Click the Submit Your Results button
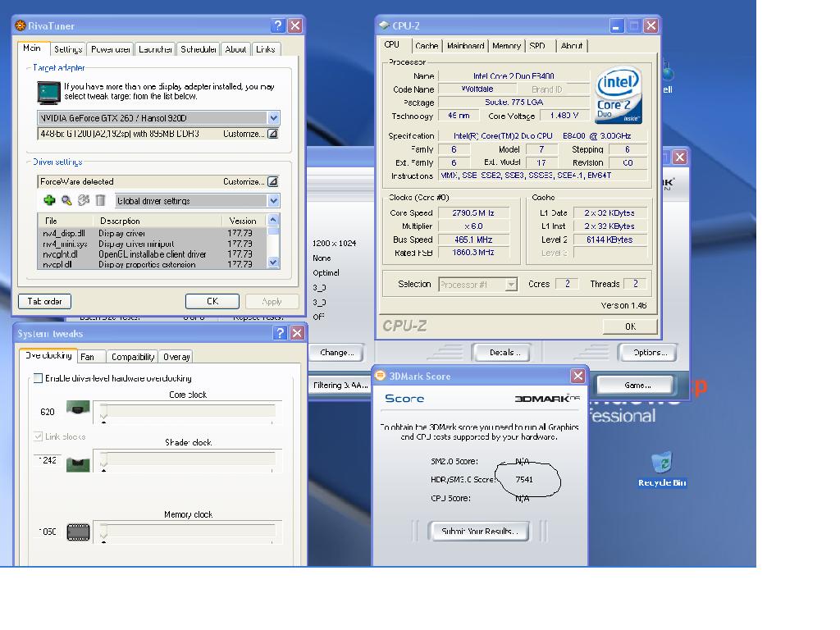 [x=479, y=532]
